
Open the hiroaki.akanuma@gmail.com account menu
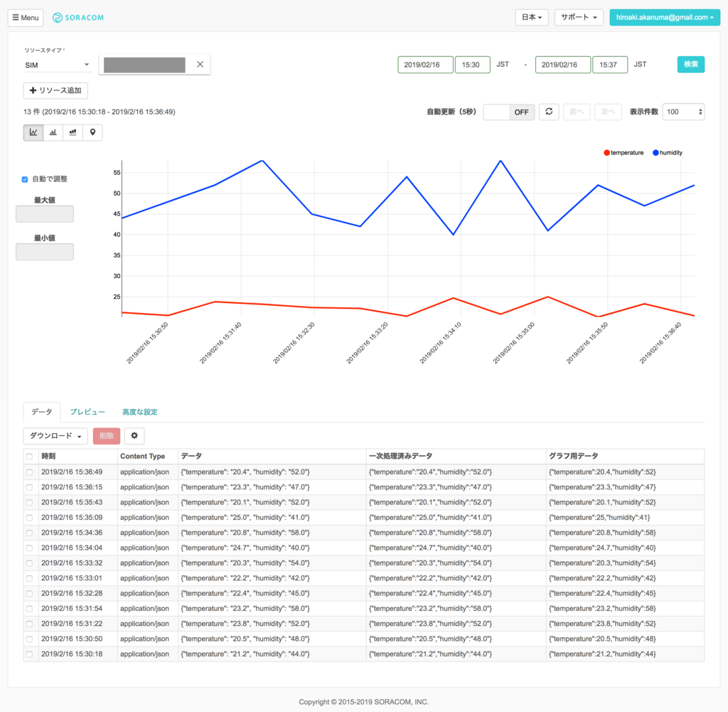tap(665, 17)
